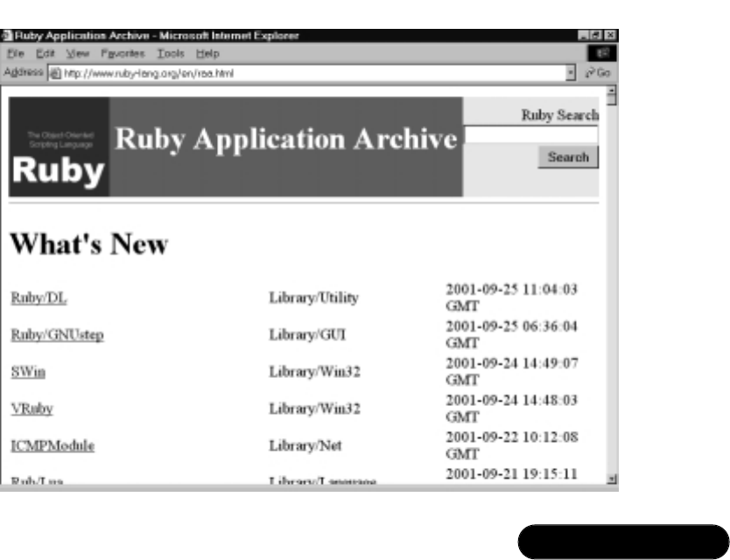Image resolution: width=730 pixels, height=560 pixels.
Task: Click the 2001-09-24 14:48:03 timestamp
Action: click(512, 409)
